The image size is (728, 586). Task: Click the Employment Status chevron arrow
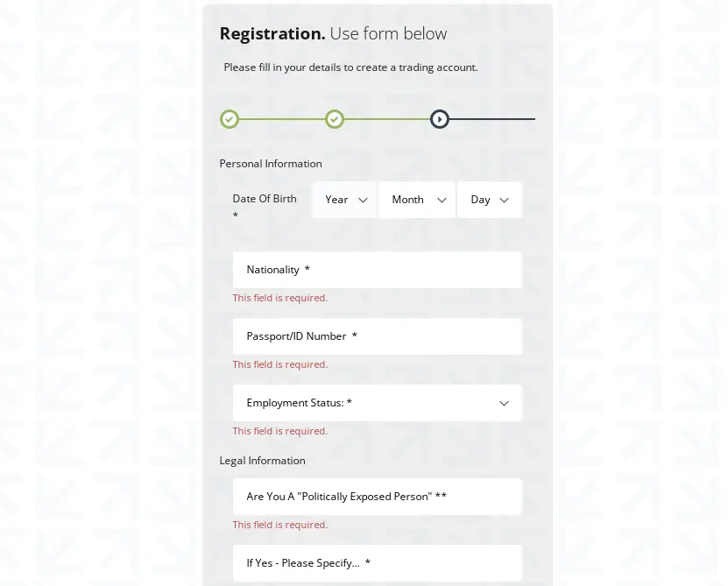504,404
